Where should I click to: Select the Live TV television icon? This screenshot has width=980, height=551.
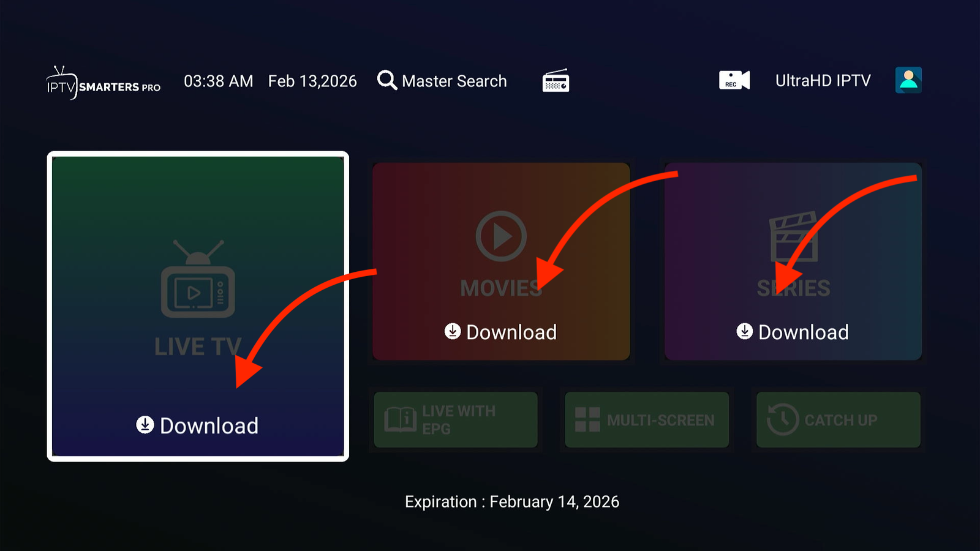point(197,288)
